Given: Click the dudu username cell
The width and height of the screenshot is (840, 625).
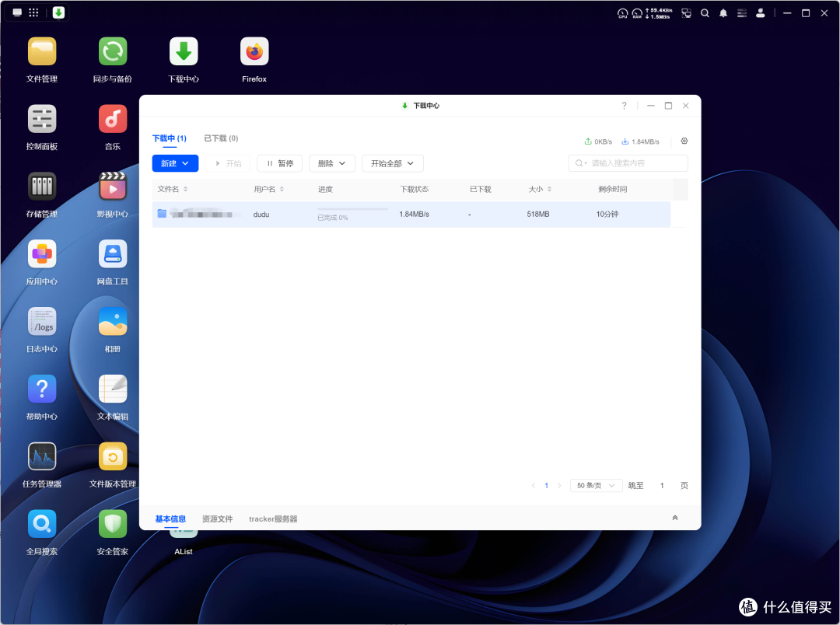Looking at the screenshot, I should pos(261,215).
